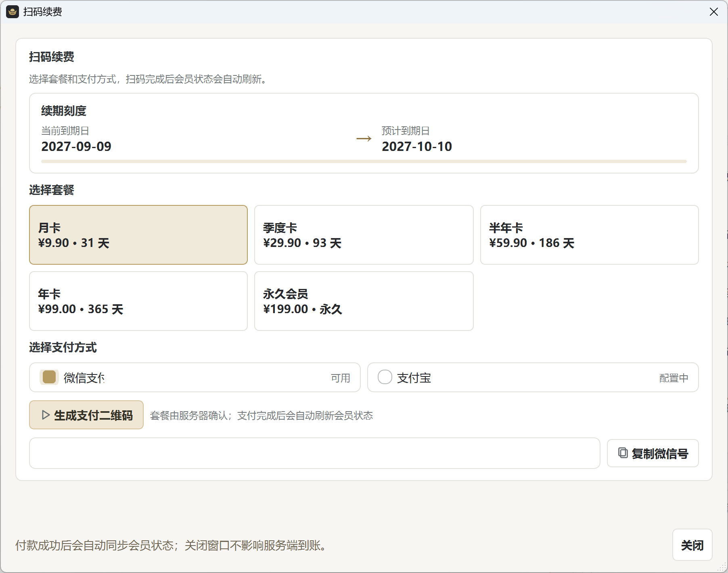Click current expiry date 2027-09-09
This screenshot has height=573, width=728.
(x=76, y=146)
